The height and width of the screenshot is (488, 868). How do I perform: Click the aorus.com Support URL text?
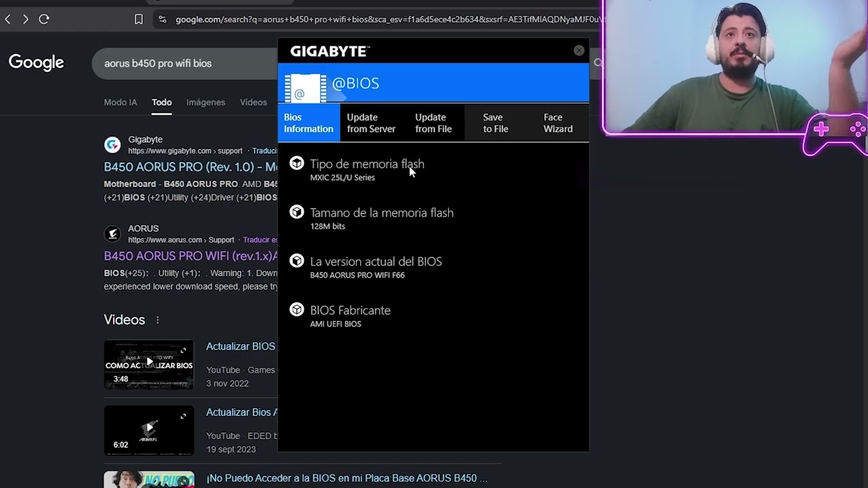tap(181, 240)
